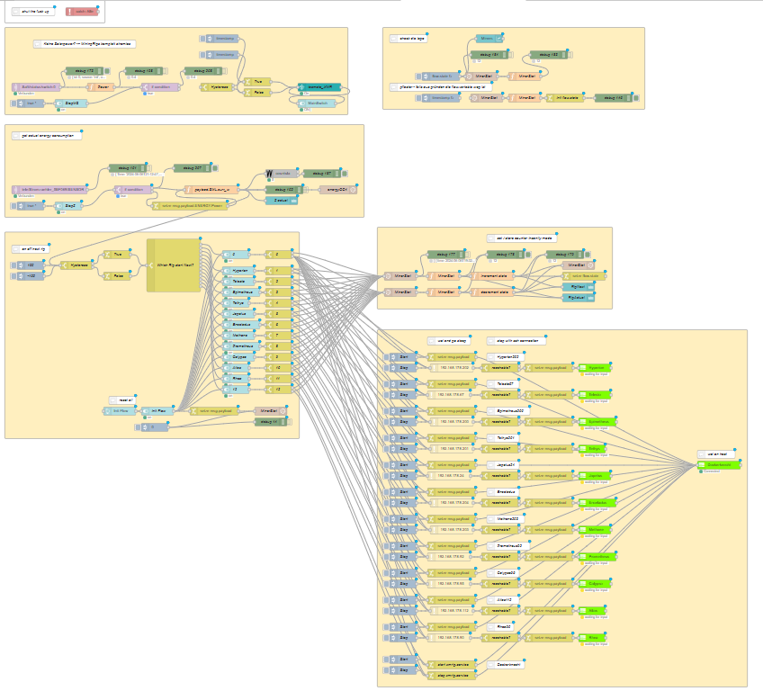Toggle the debug 172 node output
The image size is (763, 700).
click(106, 70)
